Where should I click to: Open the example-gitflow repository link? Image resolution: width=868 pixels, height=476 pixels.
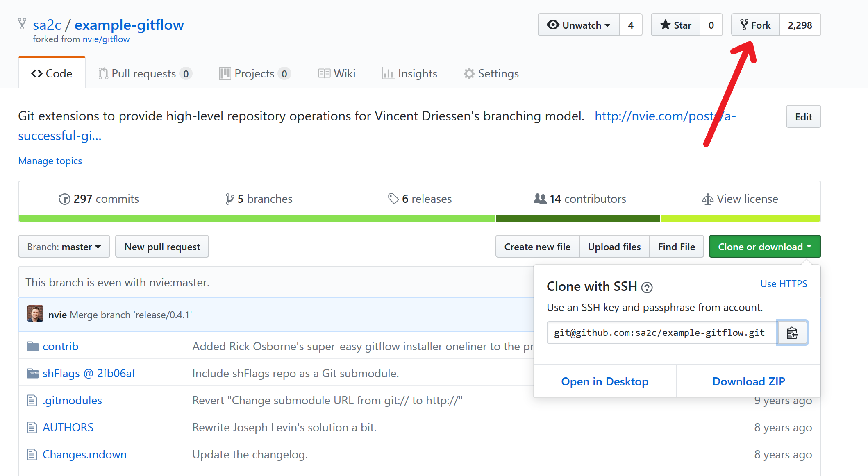[x=129, y=25]
